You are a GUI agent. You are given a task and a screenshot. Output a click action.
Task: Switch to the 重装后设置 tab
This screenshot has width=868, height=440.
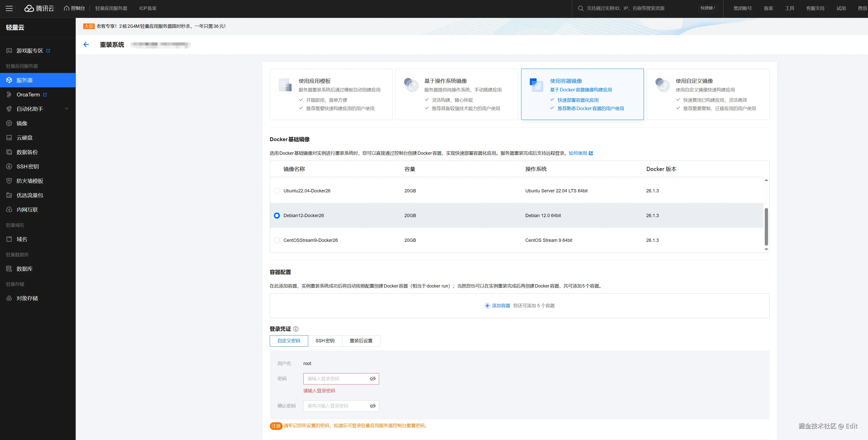click(x=361, y=341)
